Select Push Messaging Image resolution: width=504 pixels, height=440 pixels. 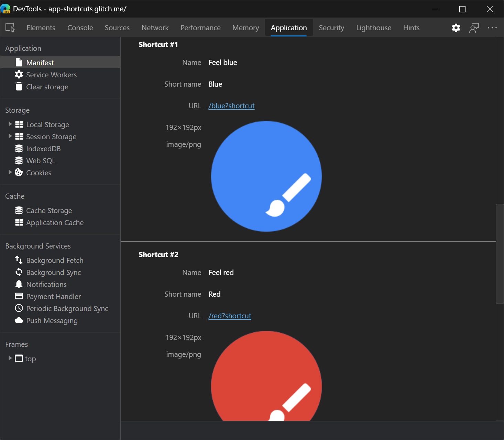(52, 320)
